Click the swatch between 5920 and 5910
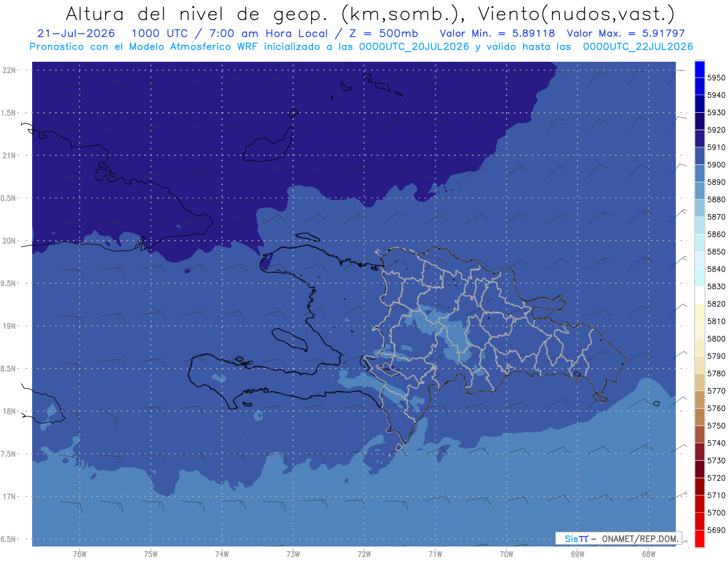This screenshot has width=728, height=562. point(699,139)
